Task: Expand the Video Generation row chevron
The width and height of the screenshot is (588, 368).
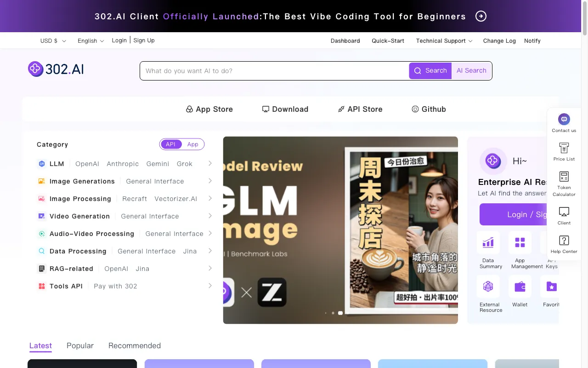Action: point(210,216)
